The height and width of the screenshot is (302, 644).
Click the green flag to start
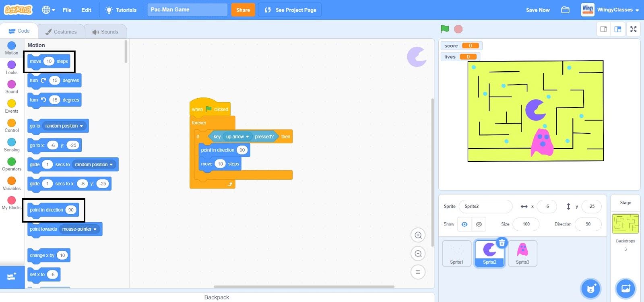[445, 29]
